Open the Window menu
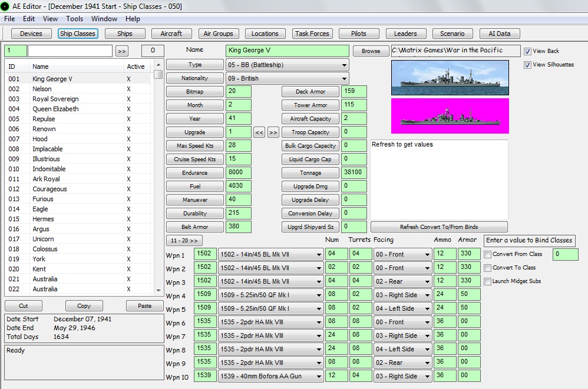Image resolution: width=588 pixels, height=389 pixels. coord(104,18)
